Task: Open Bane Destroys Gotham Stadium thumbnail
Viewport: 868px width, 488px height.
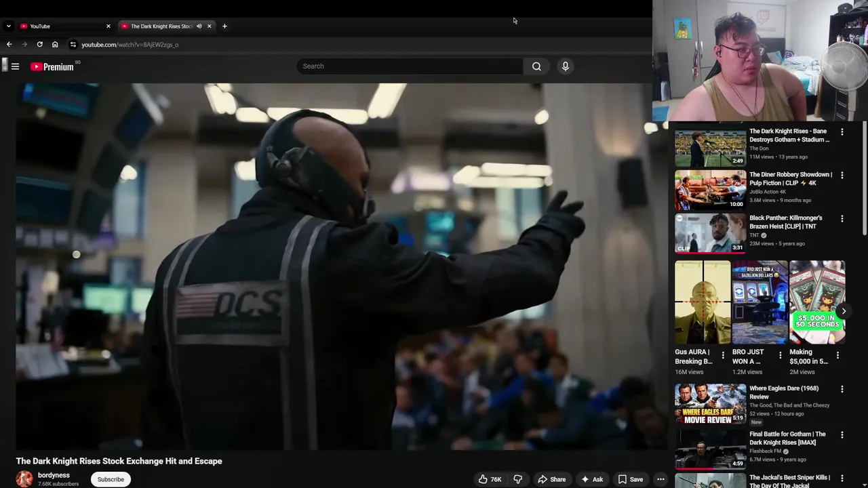Action: 710,147
